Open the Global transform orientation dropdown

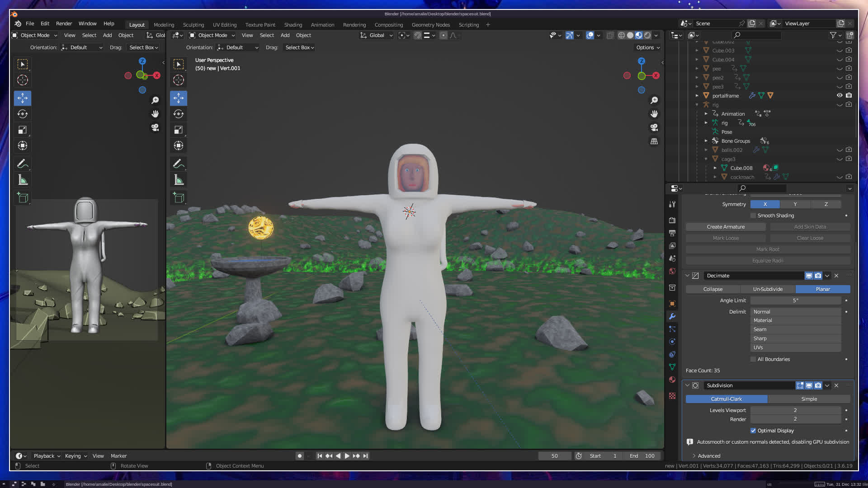click(x=377, y=35)
